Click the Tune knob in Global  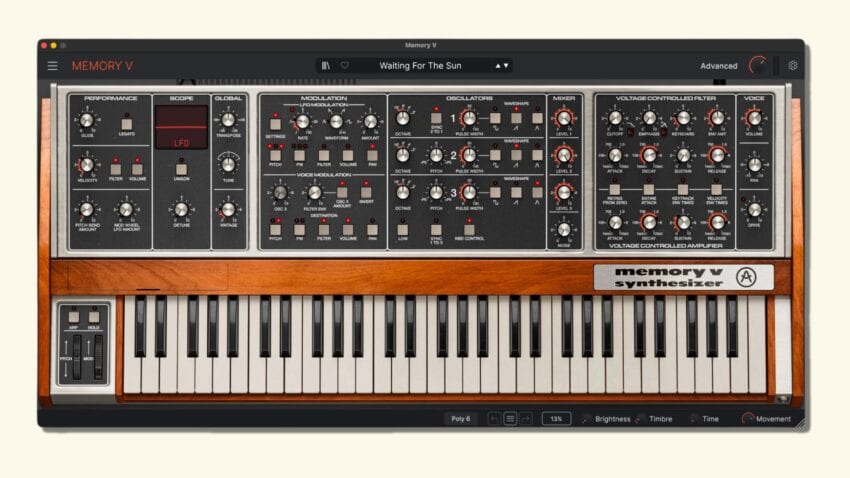pyautogui.click(x=228, y=164)
